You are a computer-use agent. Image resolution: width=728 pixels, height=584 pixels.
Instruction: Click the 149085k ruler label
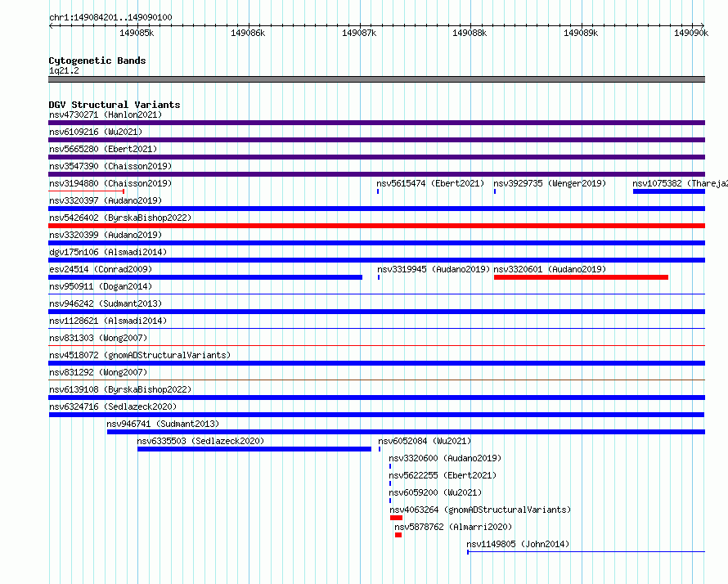(x=137, y=33)
